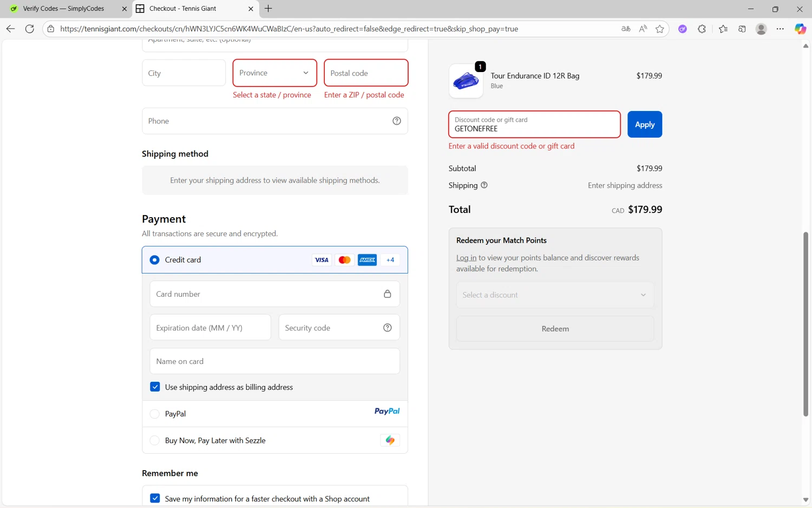Click the total price $179.99
Screen dimensions: 812x508
click(645, 210)
